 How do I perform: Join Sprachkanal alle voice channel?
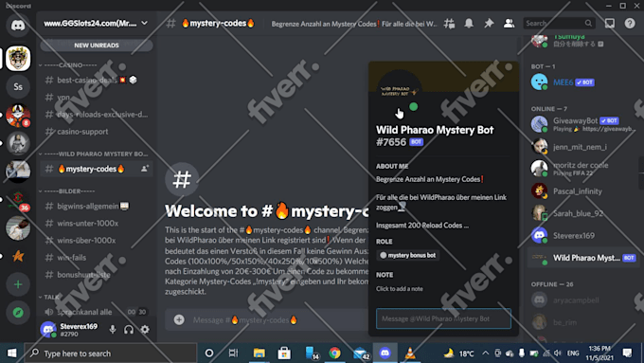97,312
